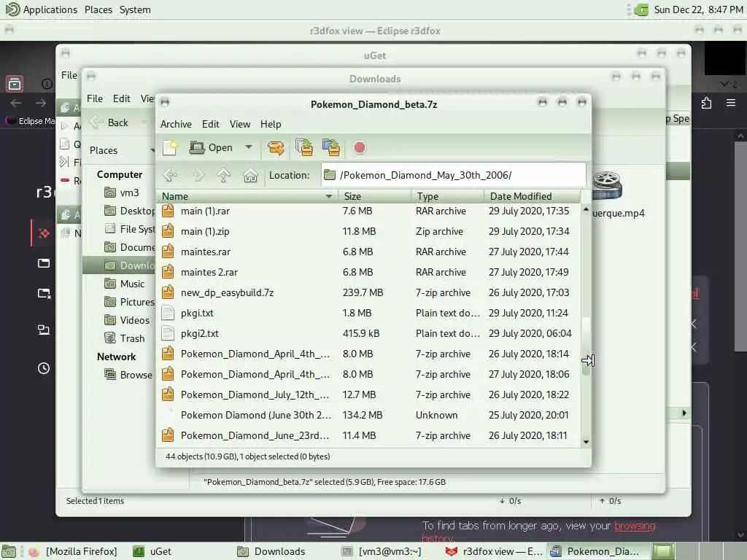The height and width of the screenshot is (560, 747).
Task: Select the main (1).rar file
Action: [369, 211]
